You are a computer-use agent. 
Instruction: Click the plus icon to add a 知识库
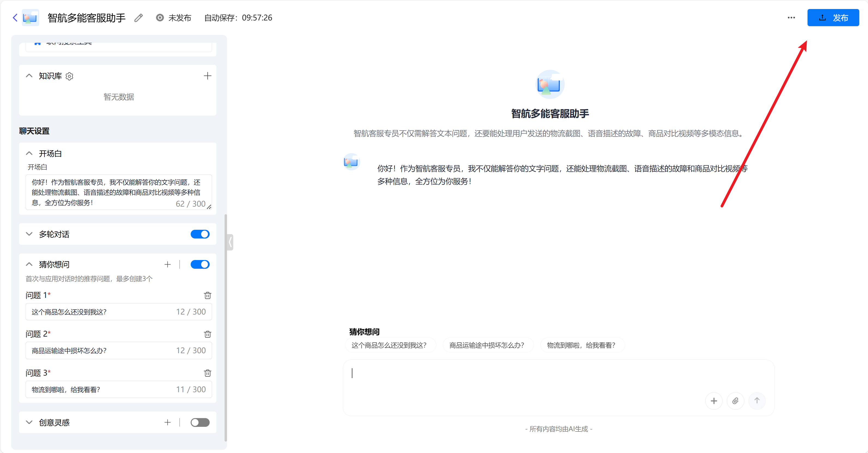[208, 76]
